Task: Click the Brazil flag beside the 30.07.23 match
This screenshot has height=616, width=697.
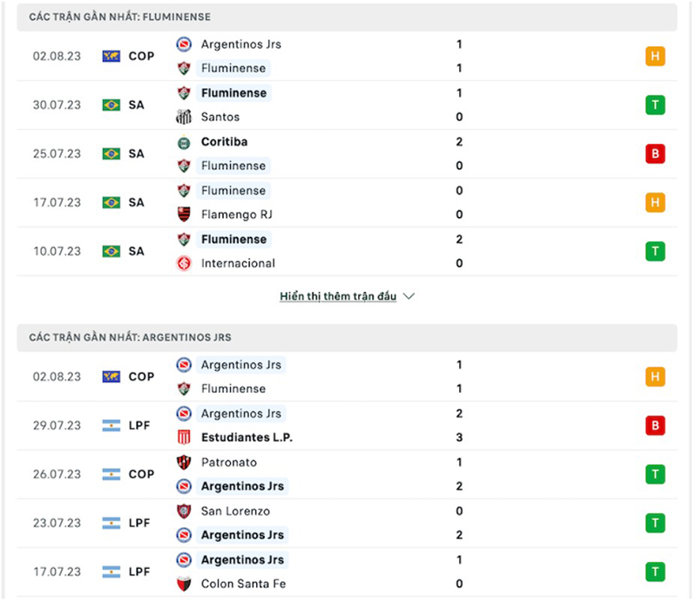Action: click(x=112, y=105)
